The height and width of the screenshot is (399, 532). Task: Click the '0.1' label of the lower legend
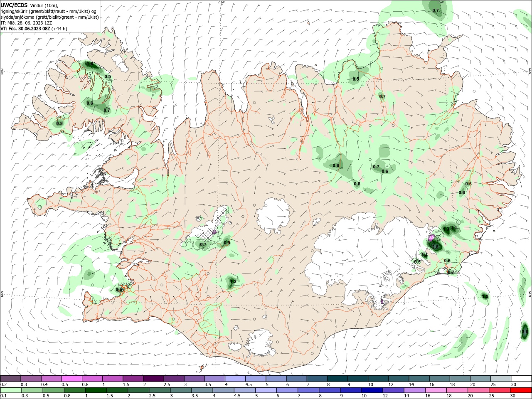click(3, 396)
